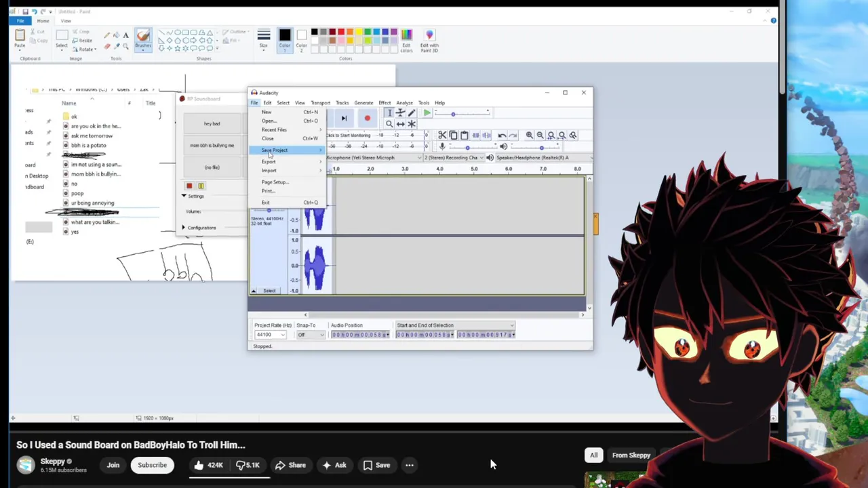868x488 pixels.
Task: Open Edit with Paint 3D
Action: [429, 40]
